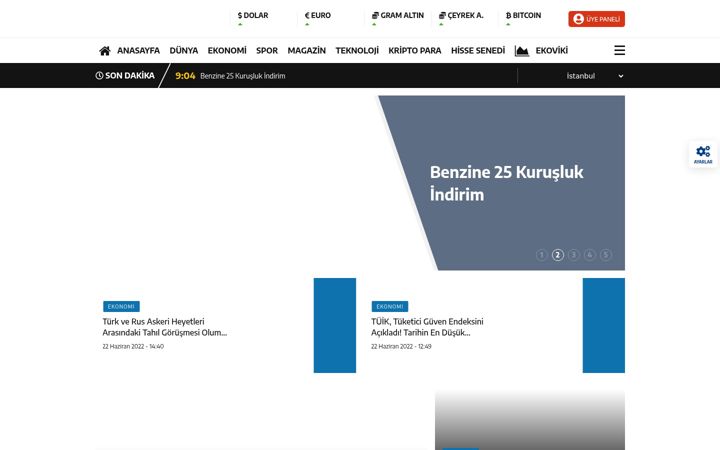Go to HİSSE SENEDİ section
Image resolution: width=720 pixels, height=450 pixels.
coord(478,51)
